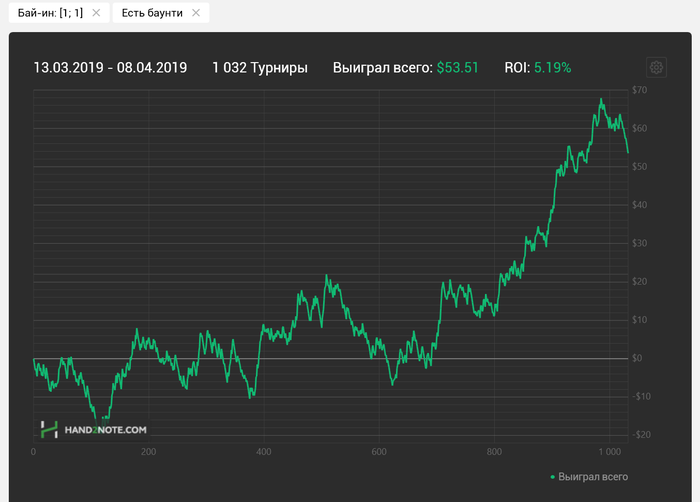Select the Есть баунти filter chip

coord(161,13)
